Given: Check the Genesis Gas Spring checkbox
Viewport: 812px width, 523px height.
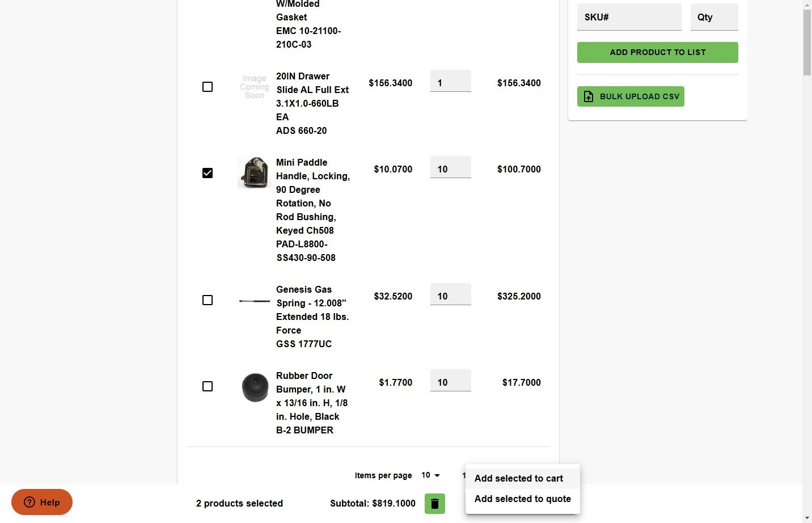Looking at the screenshot, I should pyautogui.click(x=208, y=300).
